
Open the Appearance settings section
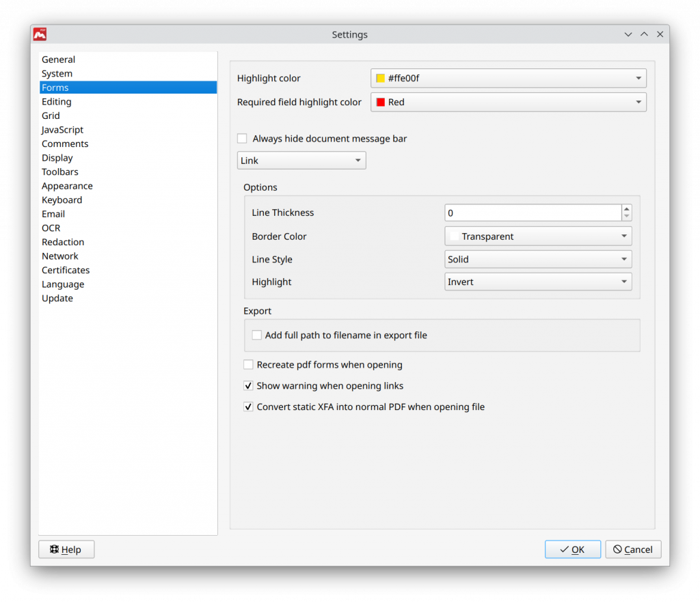67,185
